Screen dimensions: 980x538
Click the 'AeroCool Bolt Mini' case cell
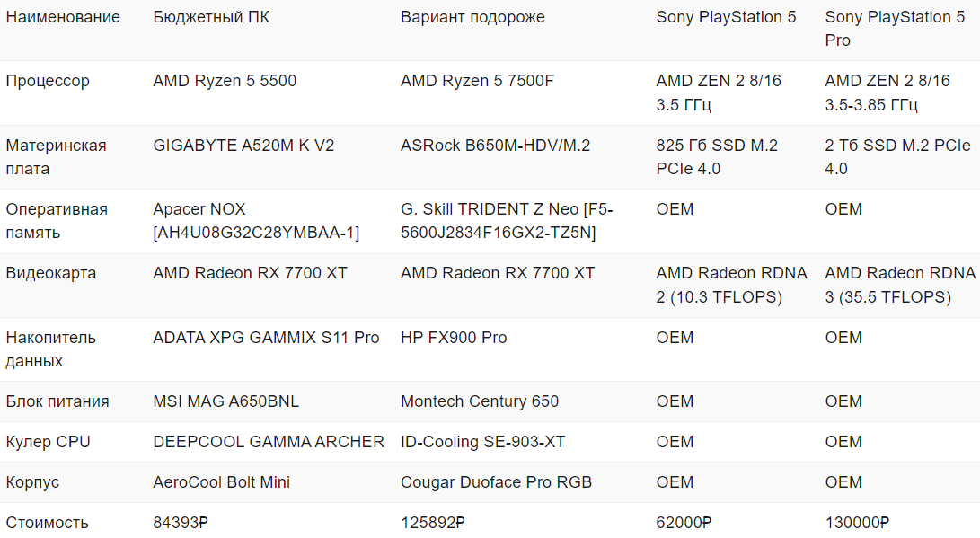[x=222, y=483]
